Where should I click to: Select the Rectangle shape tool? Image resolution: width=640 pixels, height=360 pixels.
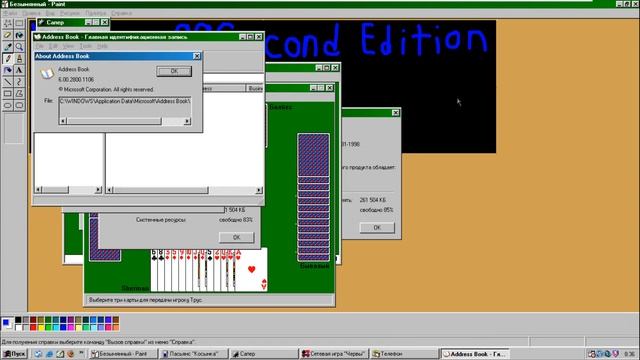coord(8,93)
